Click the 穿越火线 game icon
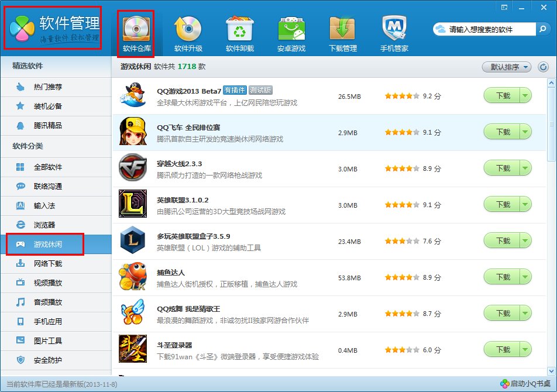 pos(133,169)
